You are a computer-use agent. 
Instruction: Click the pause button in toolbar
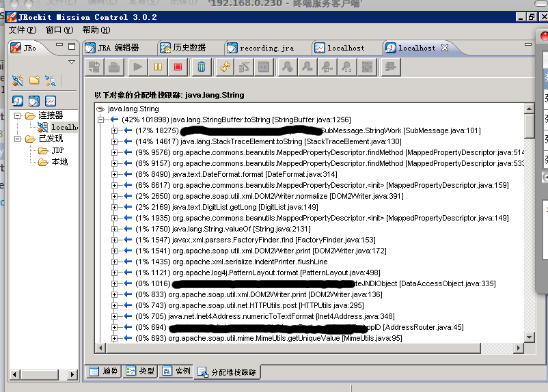158,66
